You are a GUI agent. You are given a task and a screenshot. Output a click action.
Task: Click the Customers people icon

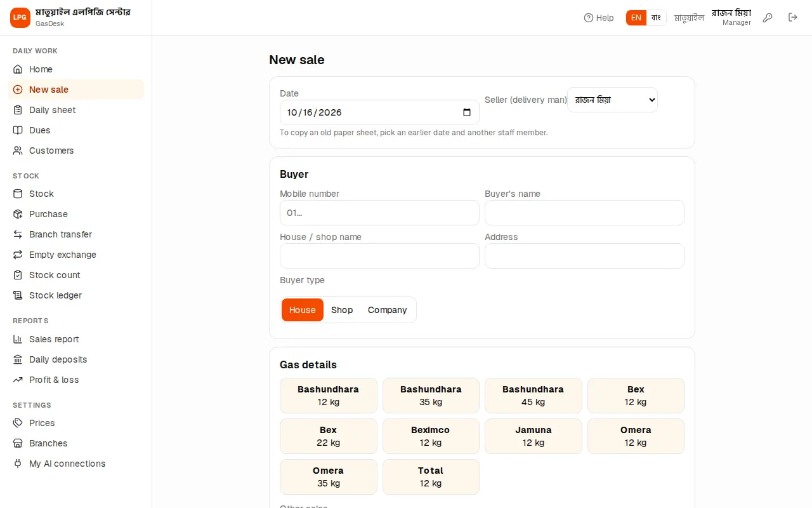pyautogui.click(x=18, y=150)
